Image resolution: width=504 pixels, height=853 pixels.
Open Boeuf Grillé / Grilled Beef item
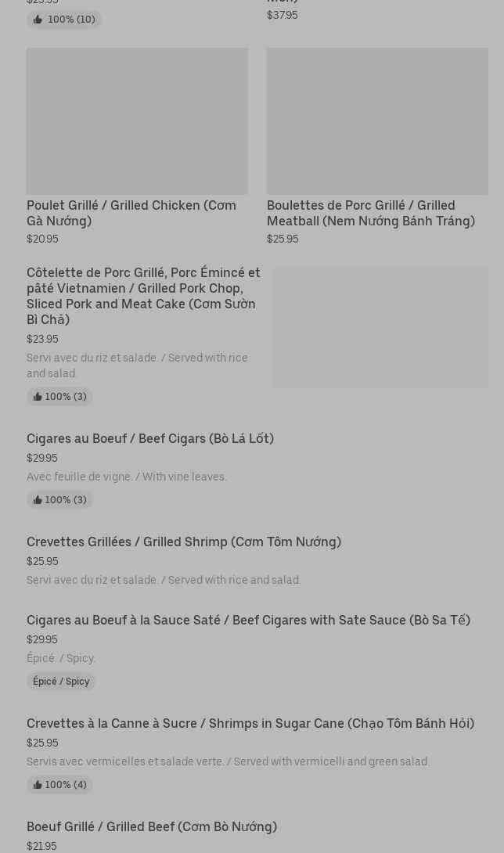pyautogui.click(x=152, y=826)
